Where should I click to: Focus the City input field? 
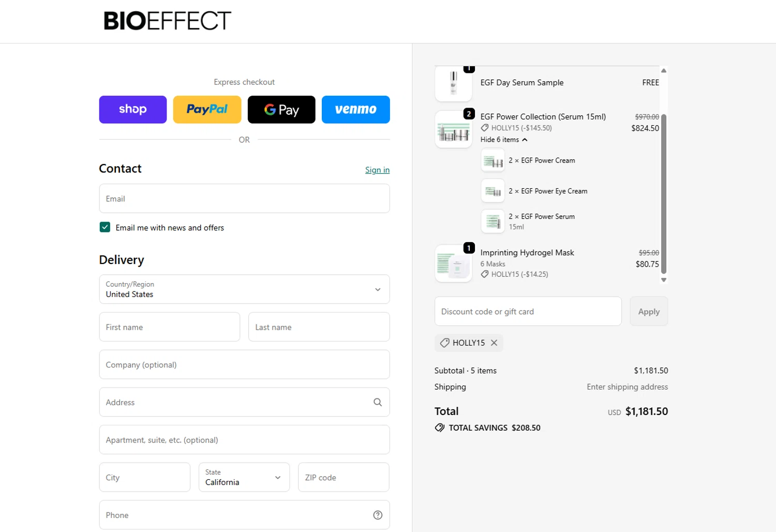click(x=145, y=477)
